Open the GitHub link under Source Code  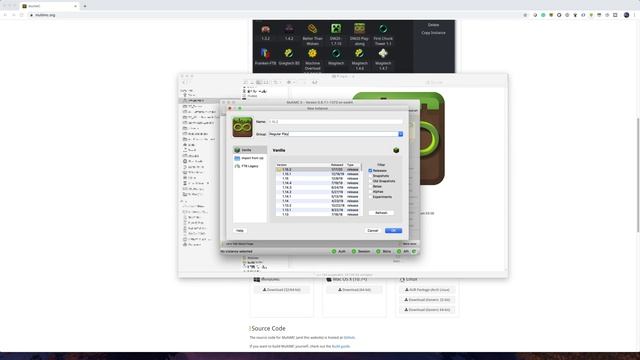349,338
